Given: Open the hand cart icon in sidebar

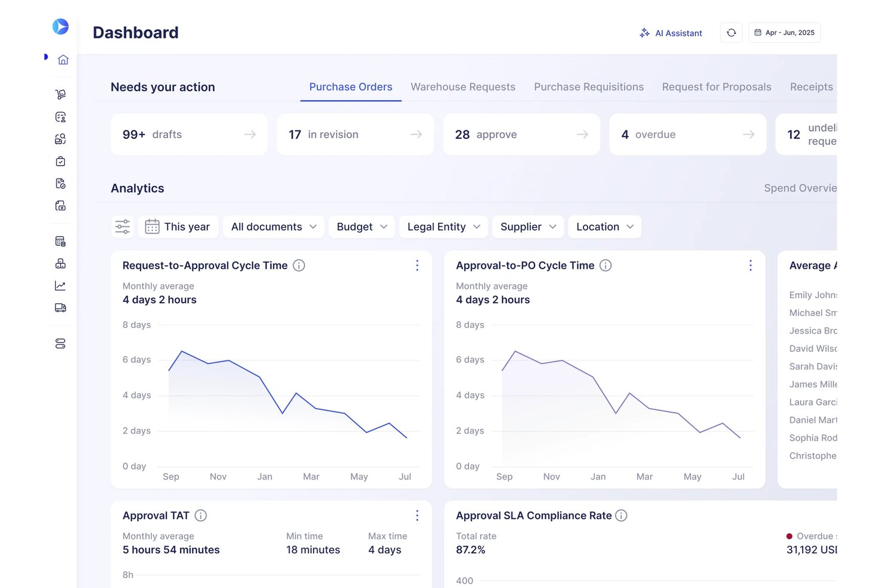Looking at the screenshot, I should 60,94.
